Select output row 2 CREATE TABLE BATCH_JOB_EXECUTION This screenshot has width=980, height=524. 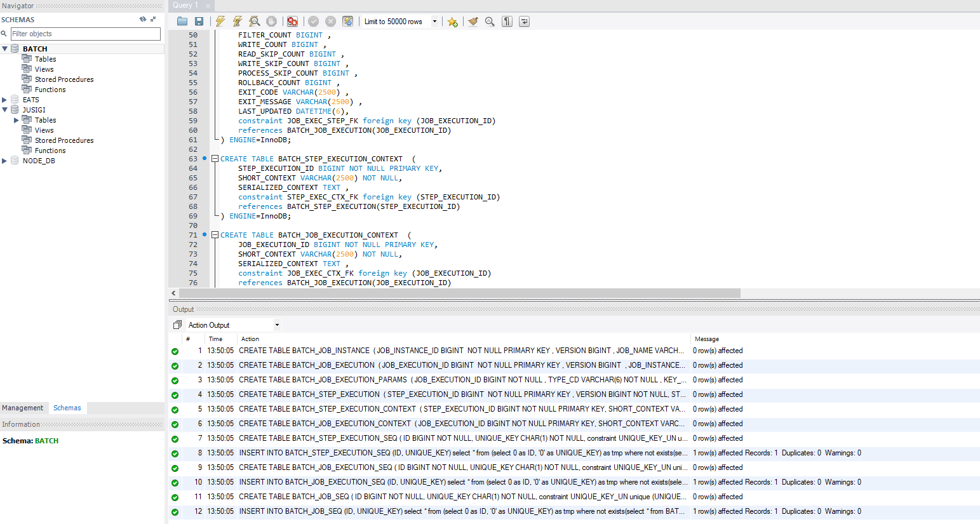[x=574, y=365]
